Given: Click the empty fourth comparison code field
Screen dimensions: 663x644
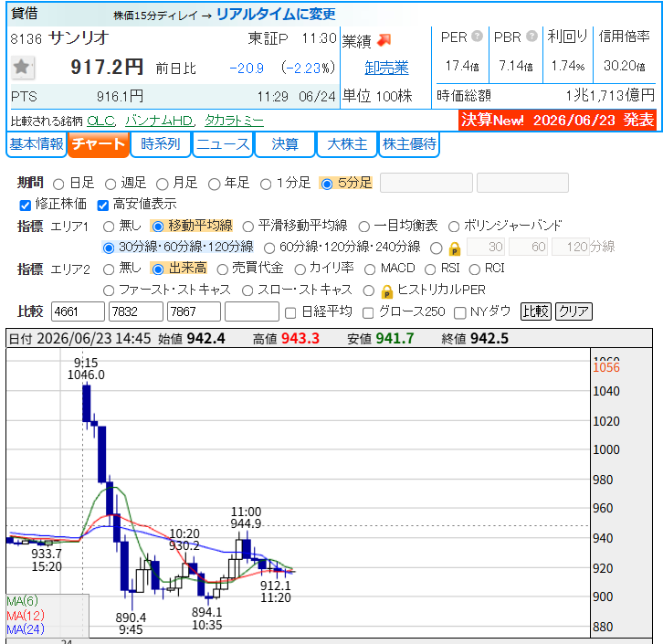Looking at the screenshot, I should [x=252, y=311].
